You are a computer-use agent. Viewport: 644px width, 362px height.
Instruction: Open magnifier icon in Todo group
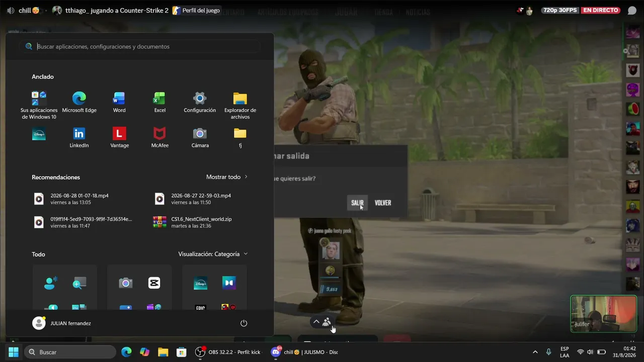pos(79,283)
